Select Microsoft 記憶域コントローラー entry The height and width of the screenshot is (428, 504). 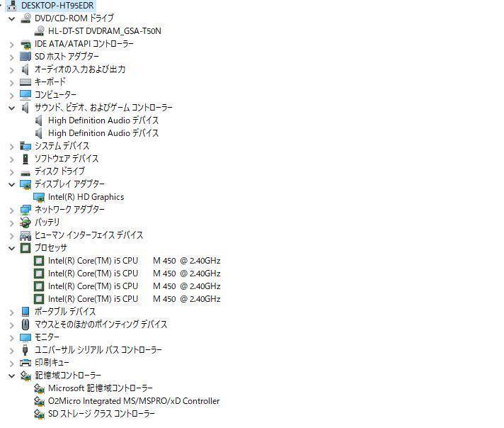(101, 388)
